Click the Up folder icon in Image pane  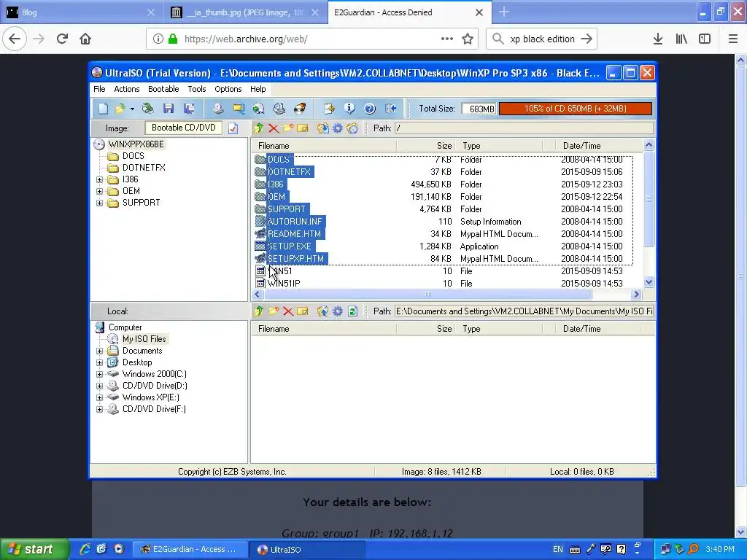coord(259,128)
